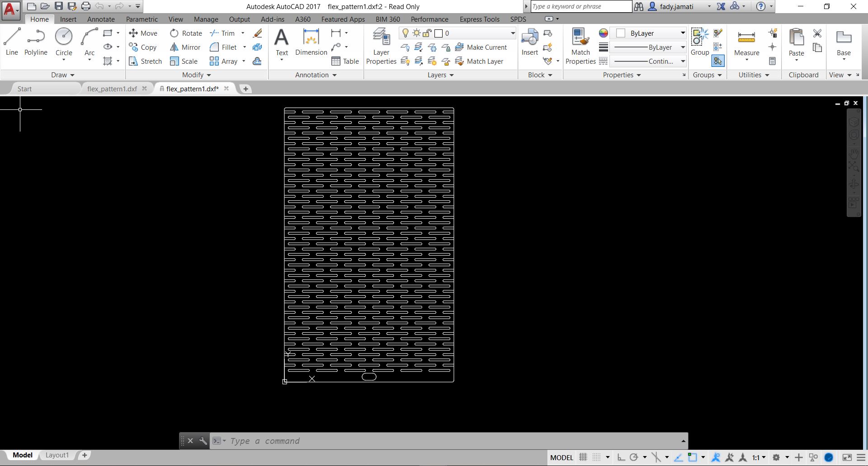Add a new drawing tab with plus

[245, 89]
